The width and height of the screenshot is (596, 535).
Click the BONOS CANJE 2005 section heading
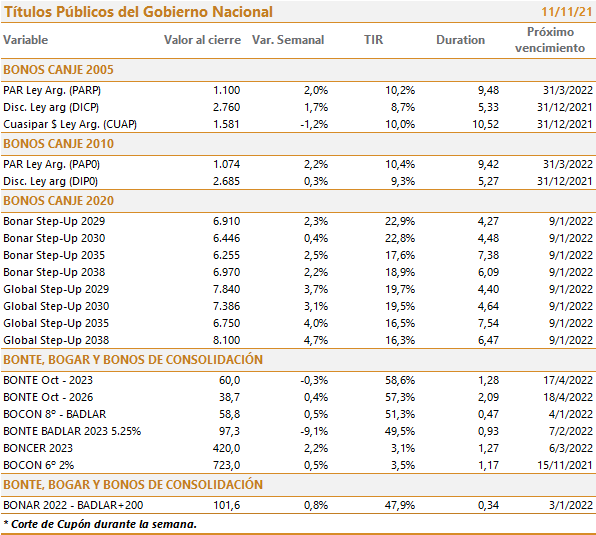click(x=59, y=70)
